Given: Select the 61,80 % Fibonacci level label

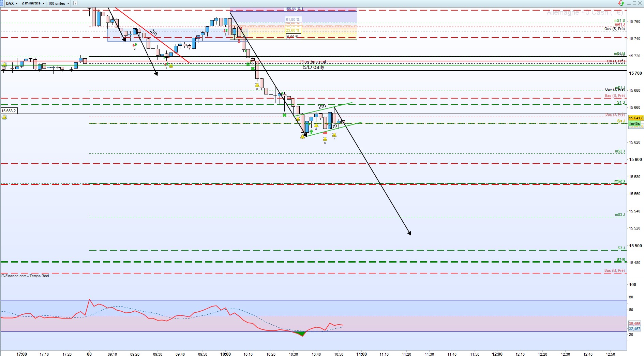Looking at the screenshot, I should 293,20.
